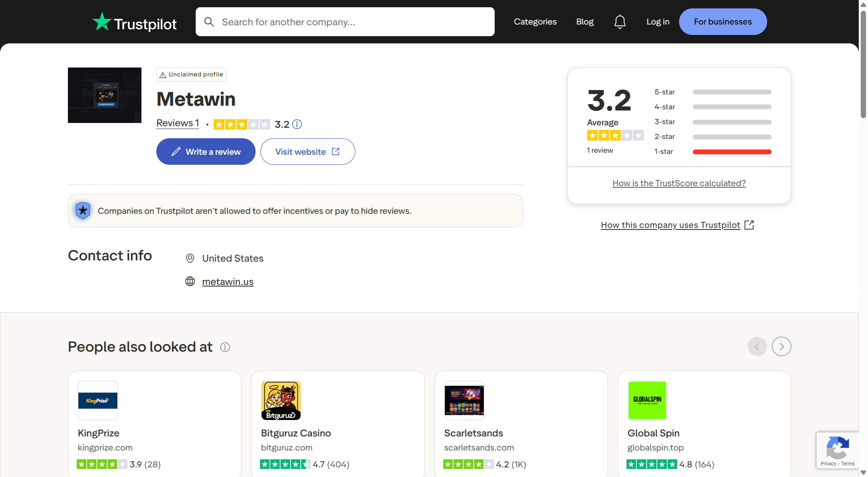Open the Blog page
Screen dimensions: 868x477
point(584,22)
